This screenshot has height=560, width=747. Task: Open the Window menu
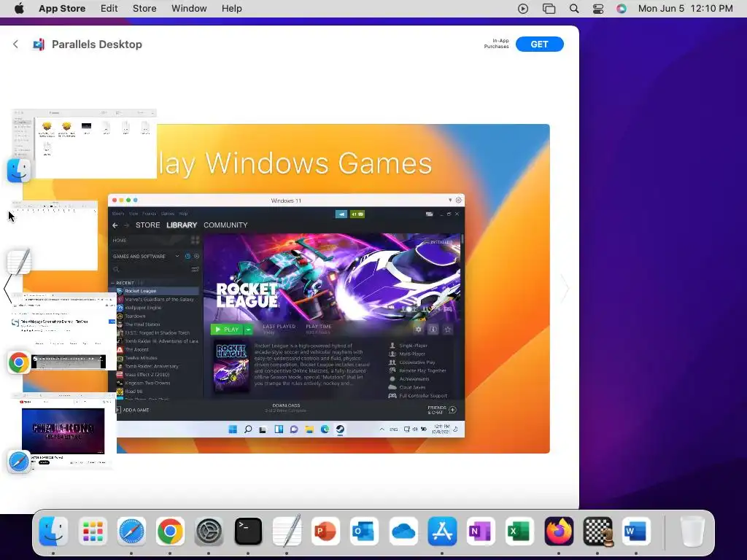[189, 9]
